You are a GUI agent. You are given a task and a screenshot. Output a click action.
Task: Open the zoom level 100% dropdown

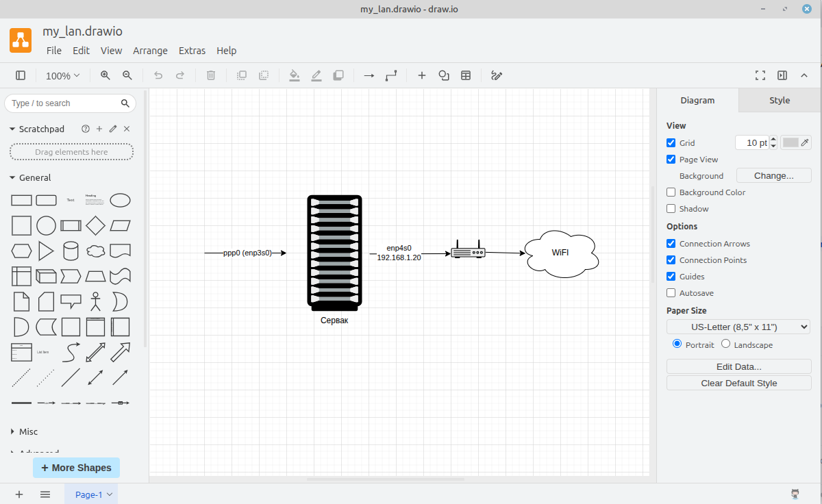coord(62,75)
